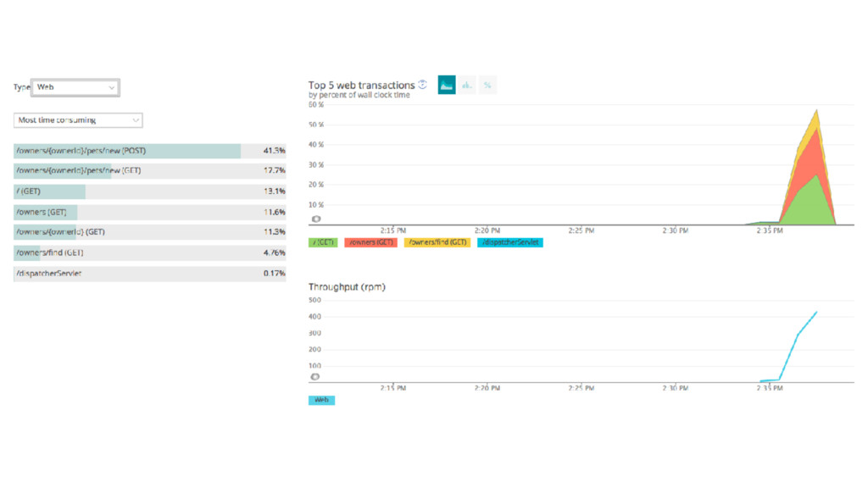Open the /dispatcherServlet transaction row
The image size is (868, 488).
pos(149,274)
